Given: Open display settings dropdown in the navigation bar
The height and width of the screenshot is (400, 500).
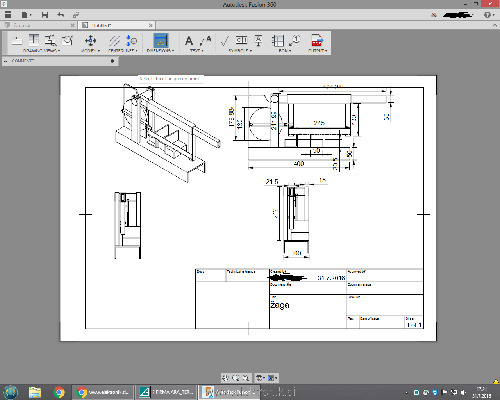Looking at the screenshot, I should point(273,378).
